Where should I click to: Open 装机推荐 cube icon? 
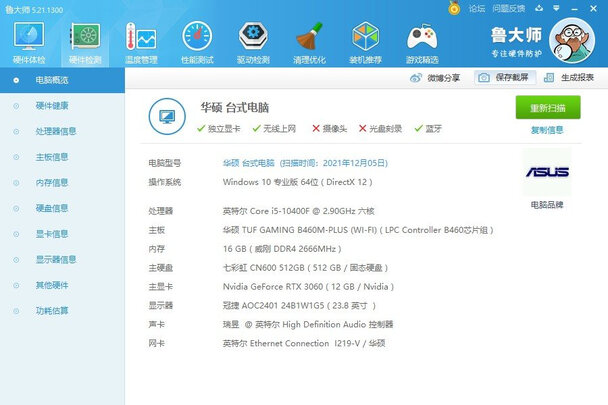[x=365, y=41]
